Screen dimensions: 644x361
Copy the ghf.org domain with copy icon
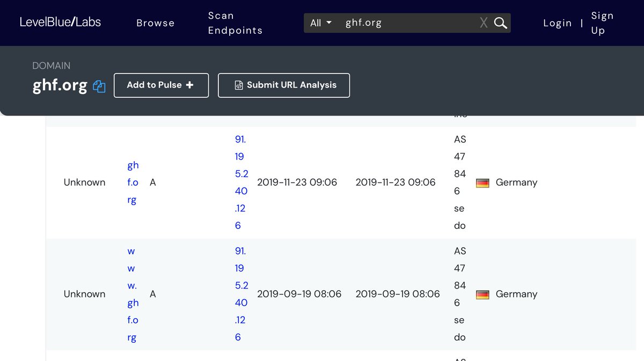coord(99,86)
